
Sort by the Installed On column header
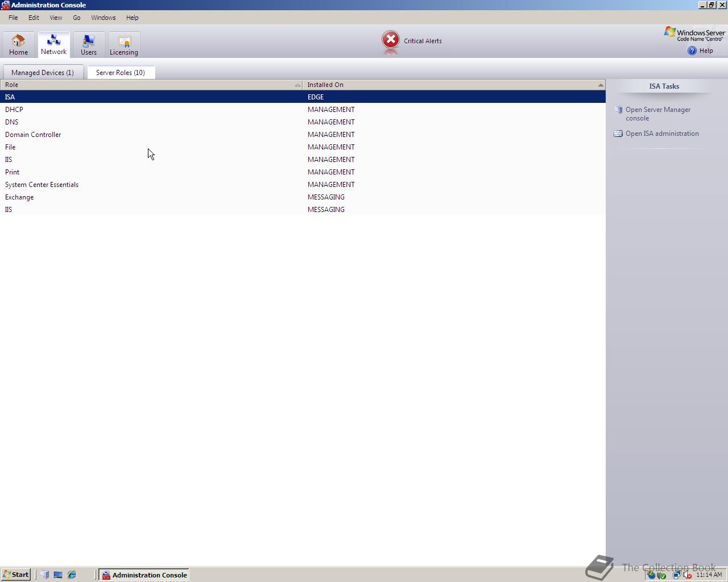click(454, 85)
